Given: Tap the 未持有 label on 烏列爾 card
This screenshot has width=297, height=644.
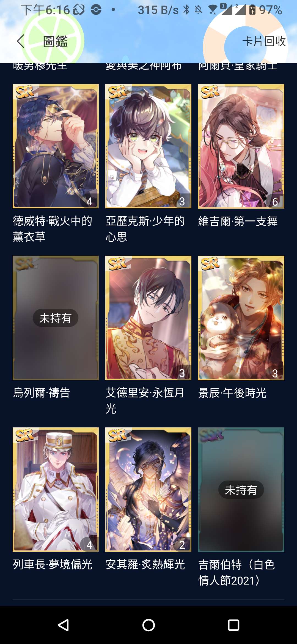Looking at the screenshot, I should point(56,318).
